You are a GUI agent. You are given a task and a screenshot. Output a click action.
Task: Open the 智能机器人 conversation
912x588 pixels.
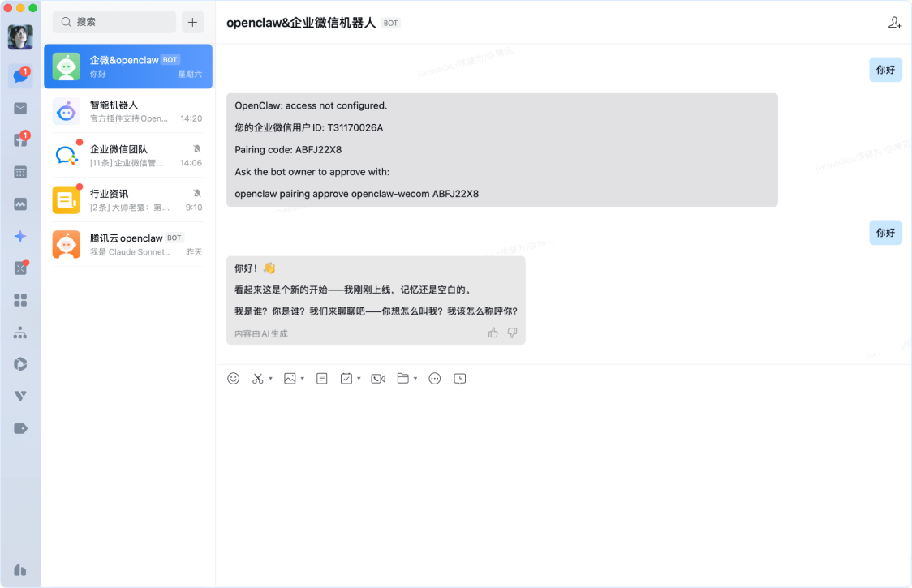tap(128, 111)
